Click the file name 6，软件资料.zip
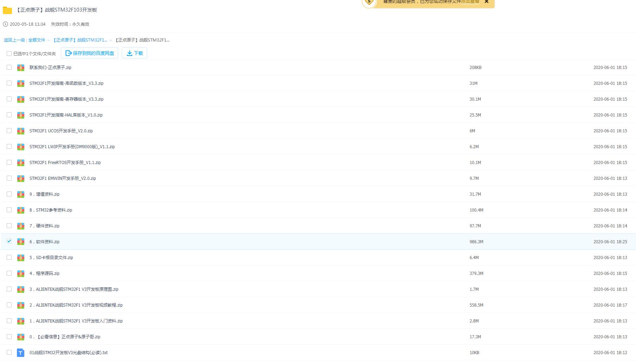 [44, 242]
